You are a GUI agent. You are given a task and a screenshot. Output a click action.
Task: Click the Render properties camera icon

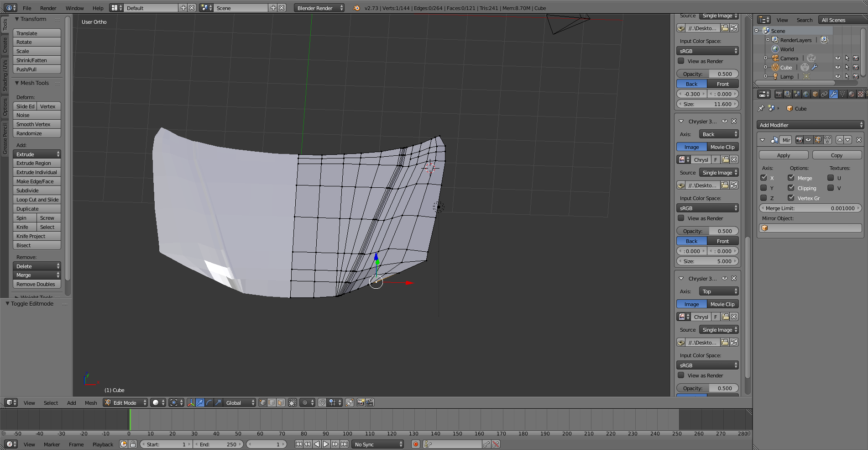click(779, 94)
